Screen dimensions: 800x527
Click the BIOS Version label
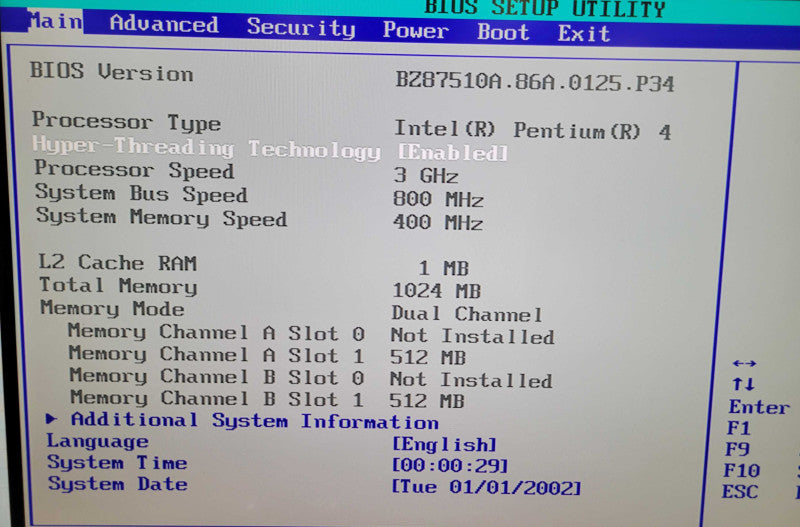pos(111,72)
